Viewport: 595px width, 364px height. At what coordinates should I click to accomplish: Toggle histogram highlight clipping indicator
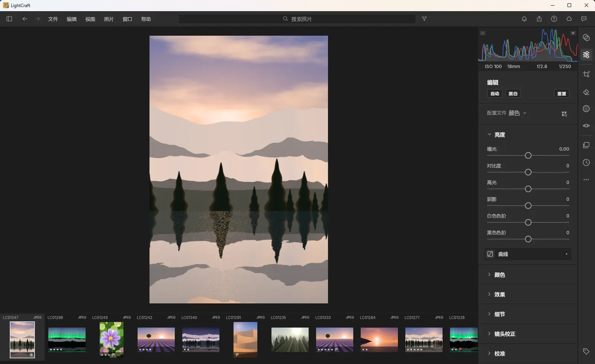point(573,33)
